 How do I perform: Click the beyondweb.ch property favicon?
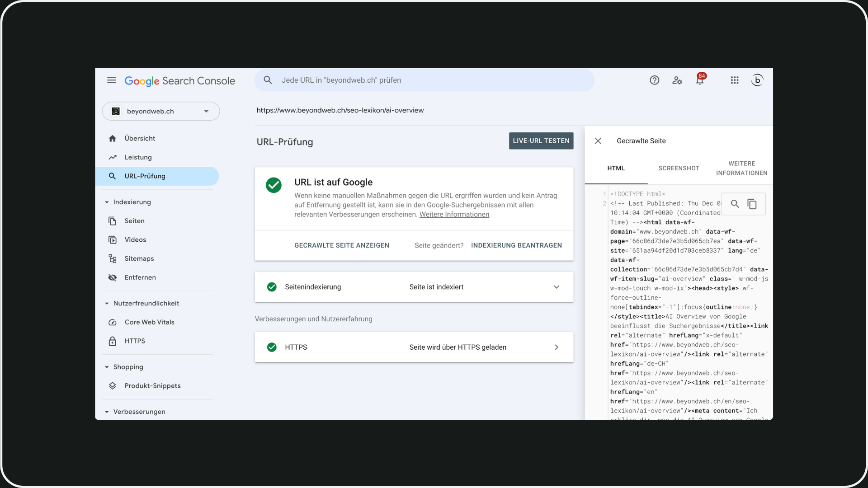[116, 111]
